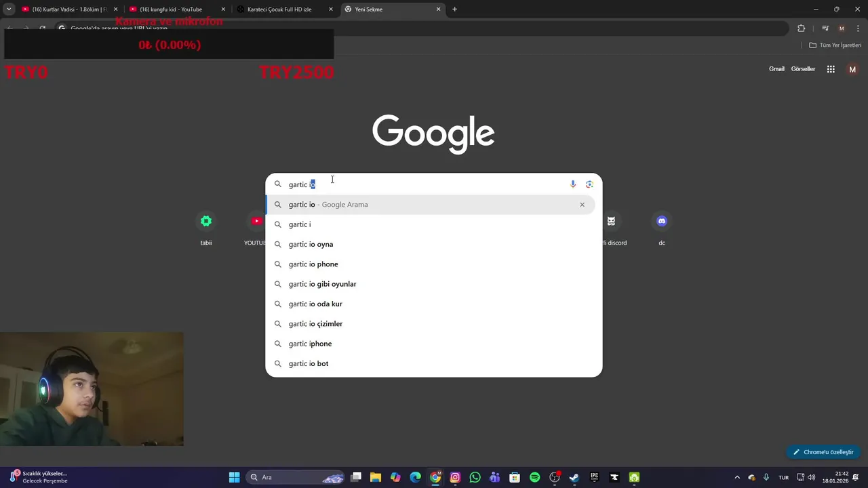
Task: Switch to the Kurtlar Vadisi tab
Action: point(69,9)
